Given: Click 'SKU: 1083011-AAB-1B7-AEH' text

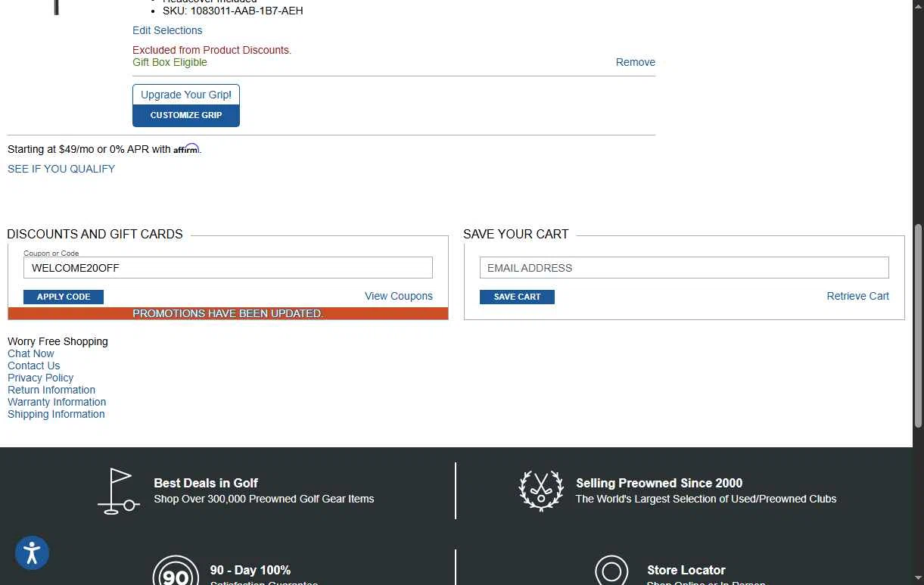Looking at the screenshot, I should click(x=233, y=11).
